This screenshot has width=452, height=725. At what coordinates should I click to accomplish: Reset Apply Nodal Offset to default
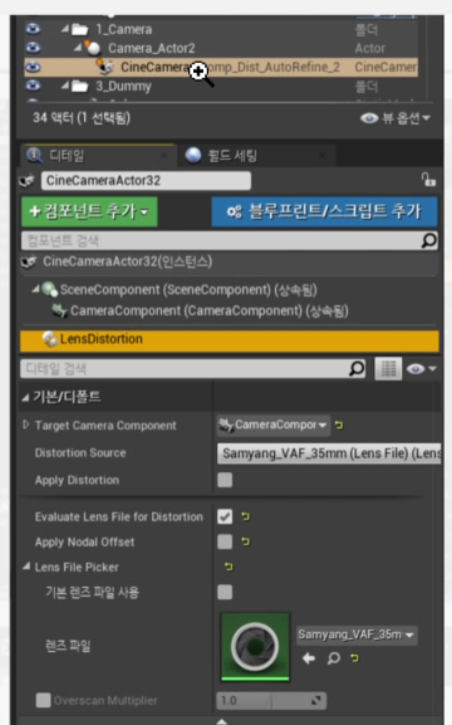pos(245,541)
